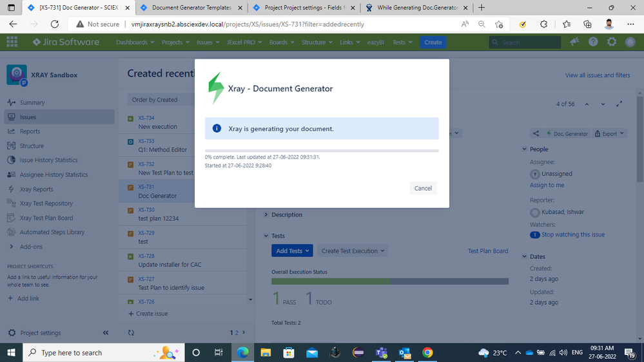644x362 pixels.
Task: Collapse the People section
Action: pyautogui.click(x=525, y=149)
